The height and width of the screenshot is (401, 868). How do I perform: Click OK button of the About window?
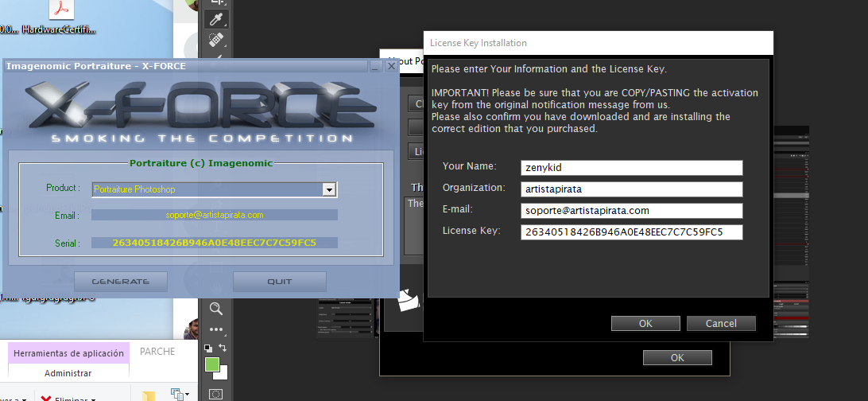tap(677, 358)
